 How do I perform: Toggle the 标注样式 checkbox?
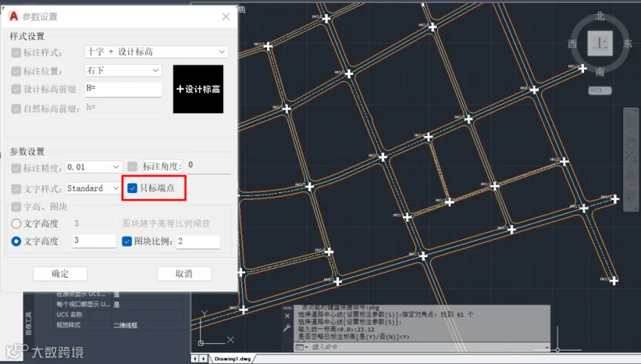click(x=16, y=53)
